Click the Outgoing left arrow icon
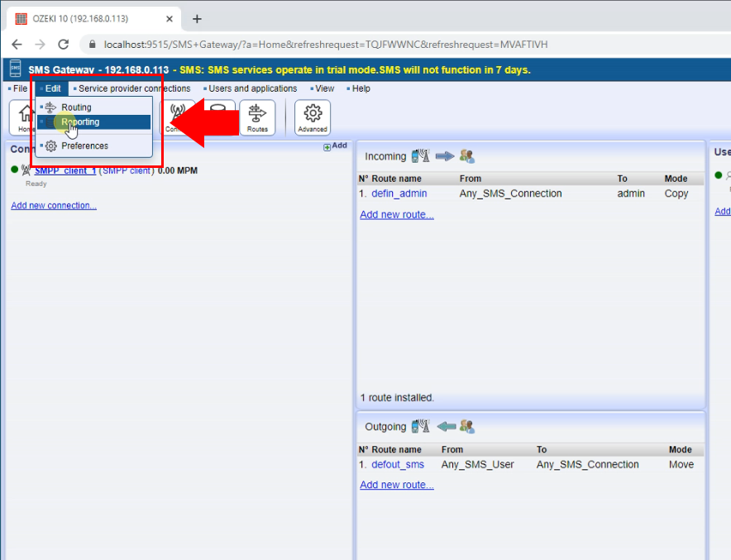731x560 pixels. (447, 426)
